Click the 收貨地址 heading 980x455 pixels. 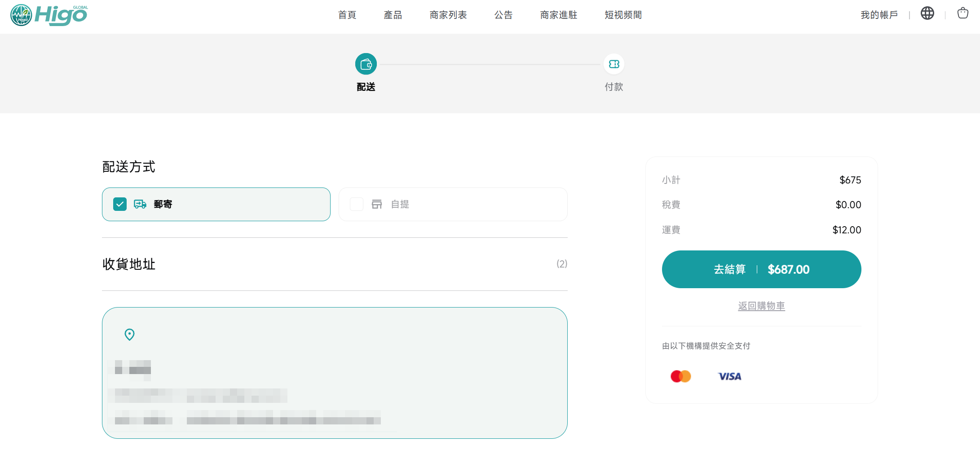129,264
